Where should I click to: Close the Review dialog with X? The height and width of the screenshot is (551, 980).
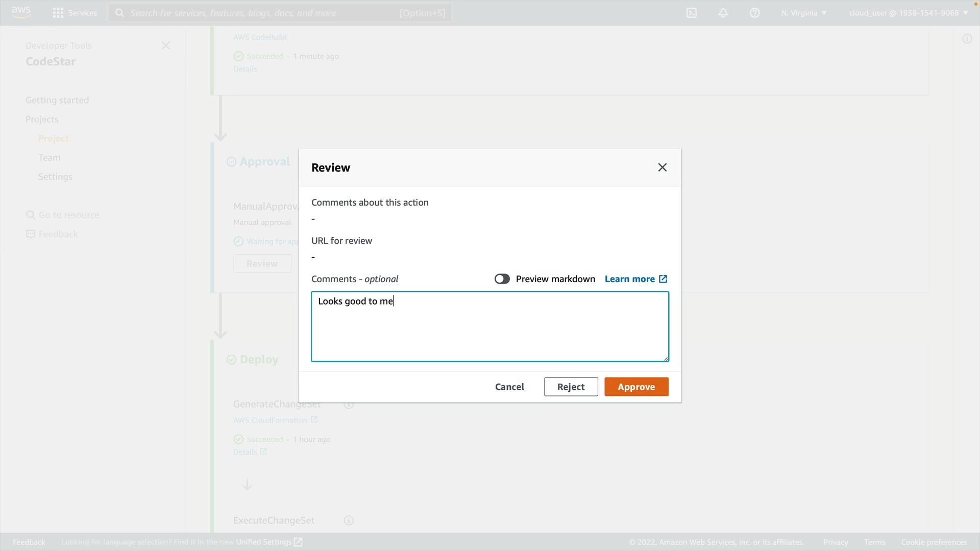[x=663, y=167]
